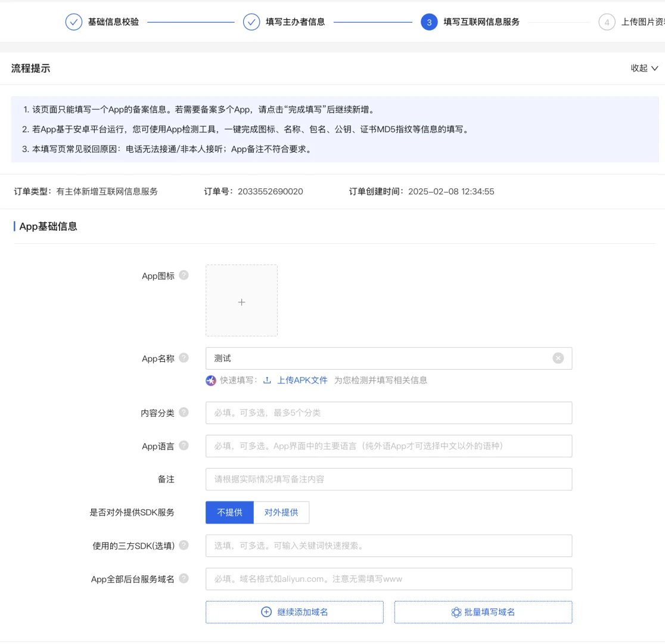Click the plus upload area for App图标
This screenshot has width=665, height=644.
click(x=241, y=301)
